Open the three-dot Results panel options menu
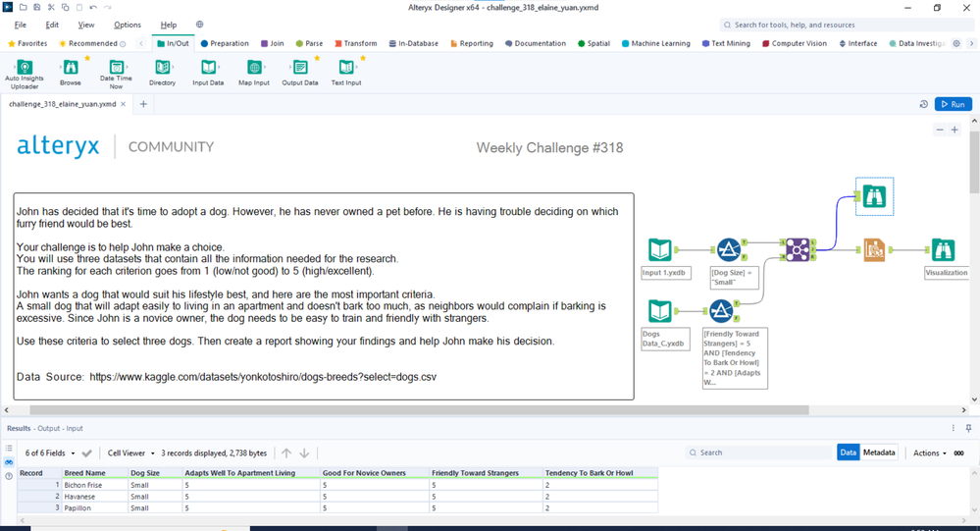Image resolution: width=980 pixels, height=531 pixels. point(954,428)
